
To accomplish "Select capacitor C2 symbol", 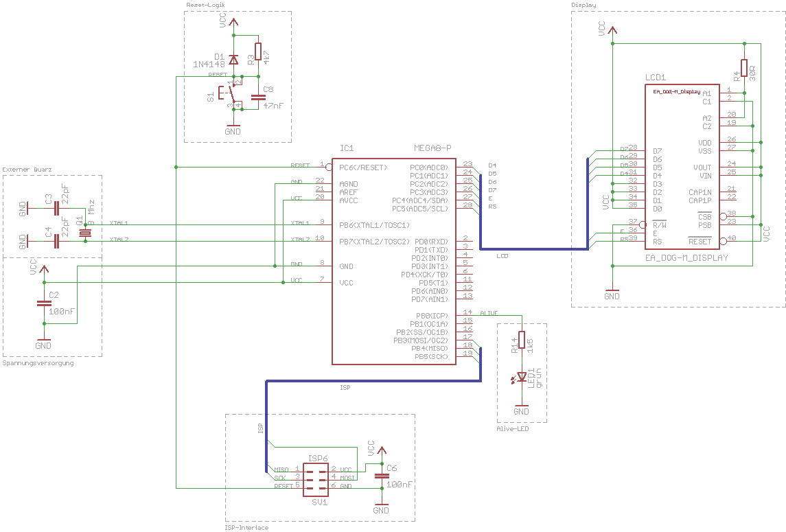I will pyautogui.click(x=44, y=303).
